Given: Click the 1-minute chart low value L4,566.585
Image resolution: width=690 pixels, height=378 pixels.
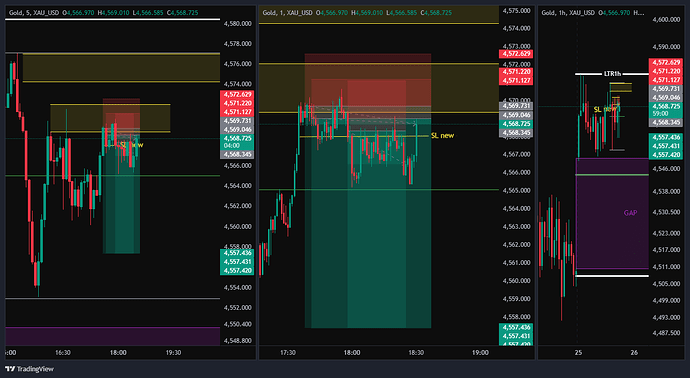Looking at the screenshot, I should click(x=402, y=13).
